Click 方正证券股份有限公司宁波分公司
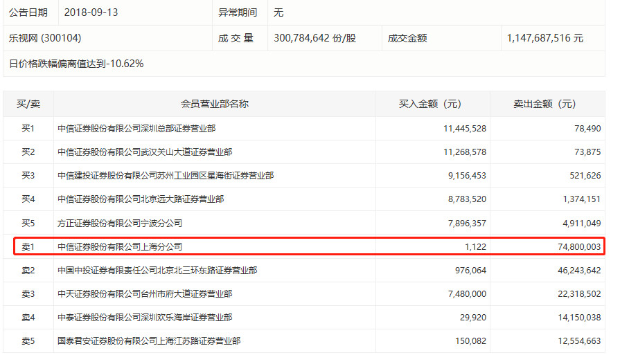 [x=120, y=224]
